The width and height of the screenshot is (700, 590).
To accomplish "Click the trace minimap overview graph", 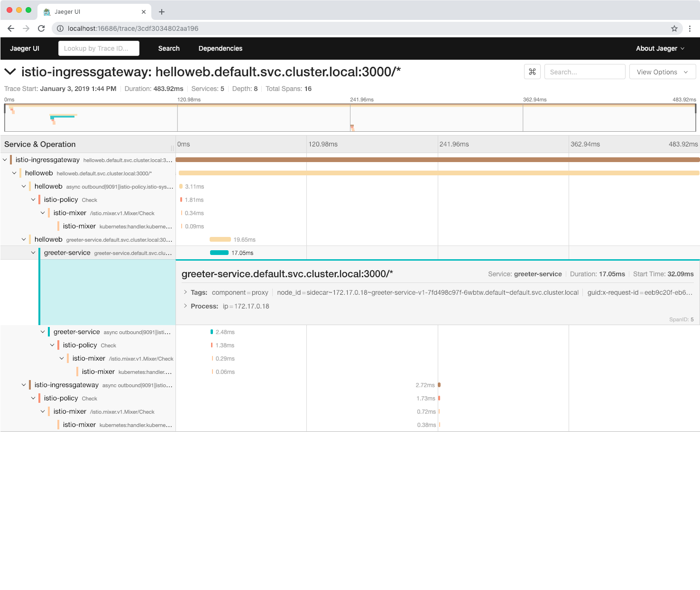I will [350, 118].
